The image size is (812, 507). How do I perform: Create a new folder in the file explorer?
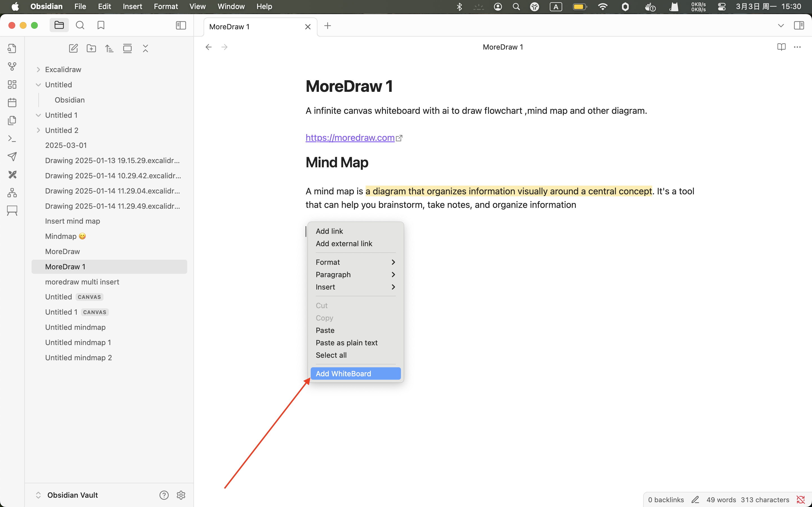click(x=91, y=48)
